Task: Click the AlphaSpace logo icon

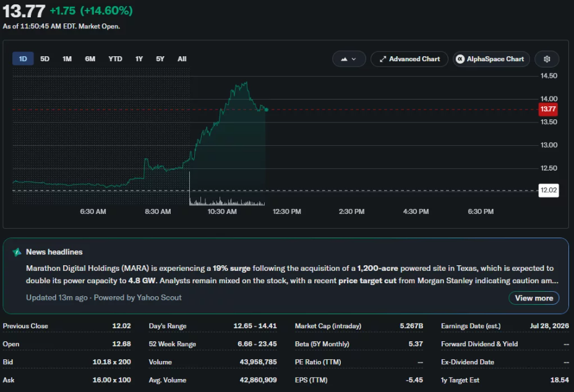Action: (x=460, y=59)
